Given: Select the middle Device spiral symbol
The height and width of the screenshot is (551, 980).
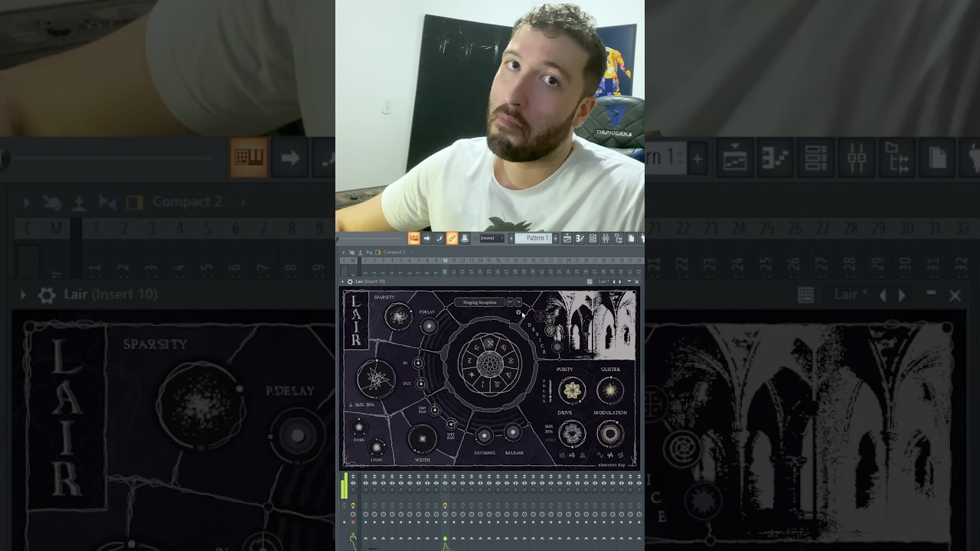Looking at the screenshot, I should pyautogui.click(x=550, y=331).
